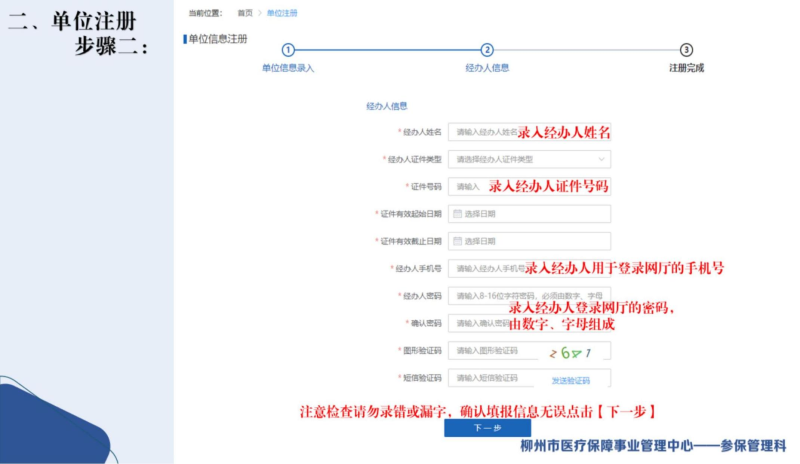Click 发送验证码 link
Screen dimensions: 800x464
(571, 380)
